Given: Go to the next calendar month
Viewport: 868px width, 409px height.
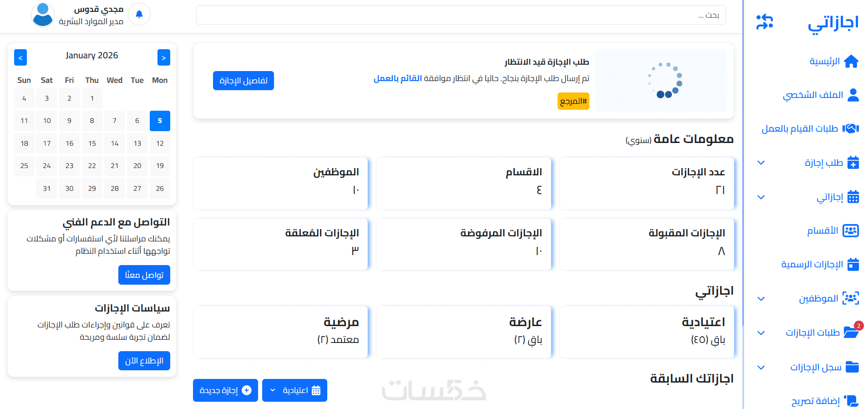Looking at the screenshot, I should click(164, 58).
